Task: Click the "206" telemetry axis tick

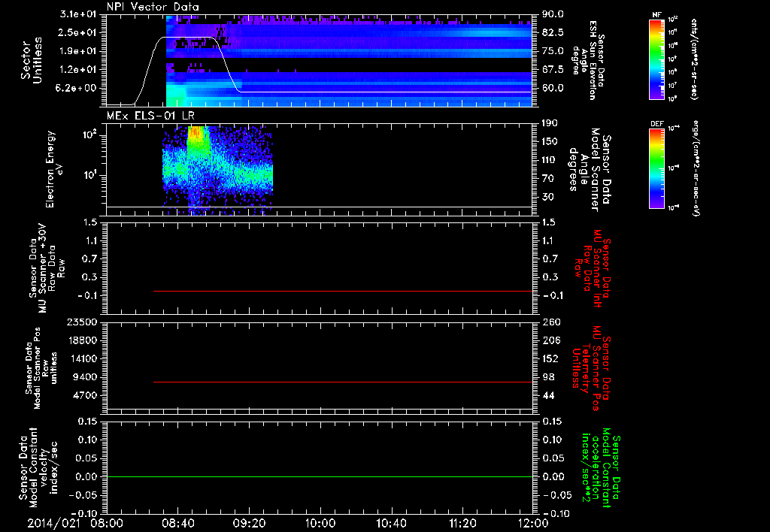Action: [550, 340]
